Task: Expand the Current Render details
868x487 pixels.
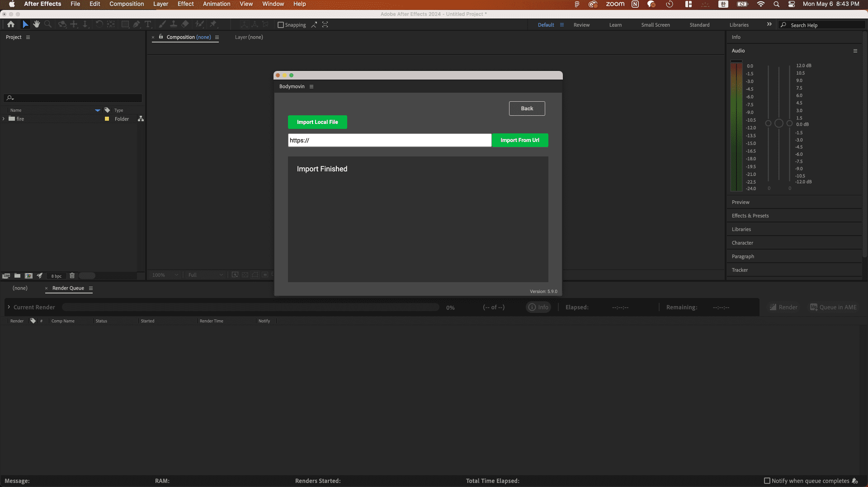Action: pyautogui.click(x=9, y=307)
